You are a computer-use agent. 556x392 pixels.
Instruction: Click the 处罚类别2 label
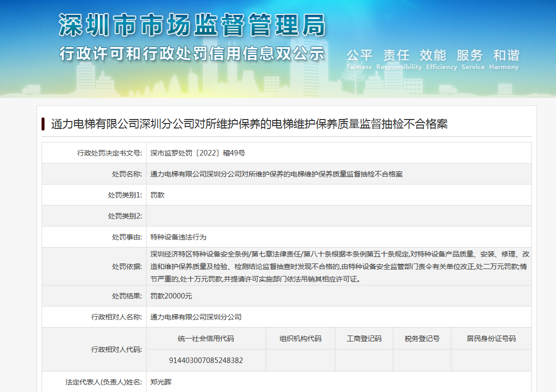(x=125, y=216)
